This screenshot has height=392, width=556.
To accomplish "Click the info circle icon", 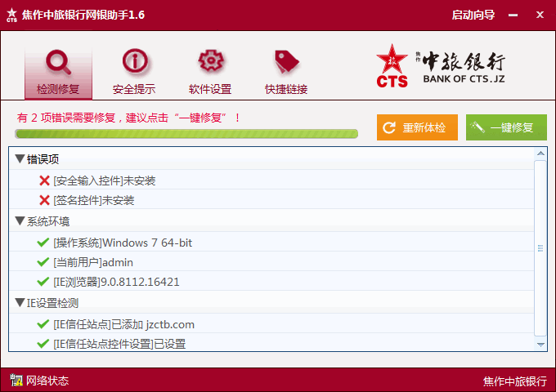I will coord(135,61).
